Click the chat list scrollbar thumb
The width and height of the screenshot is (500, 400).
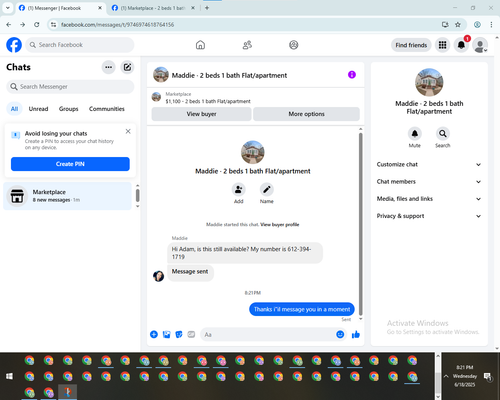[x=138, y=196]
